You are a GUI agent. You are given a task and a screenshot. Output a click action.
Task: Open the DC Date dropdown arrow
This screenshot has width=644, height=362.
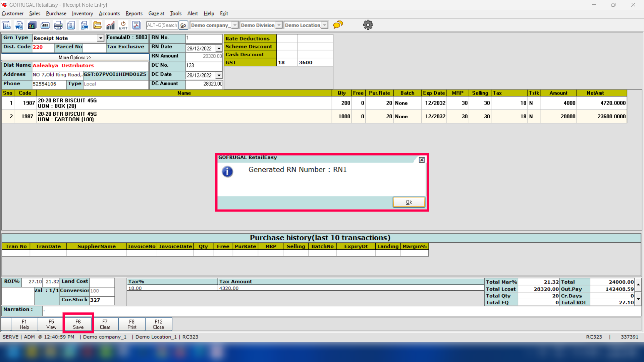coord(219,75)
